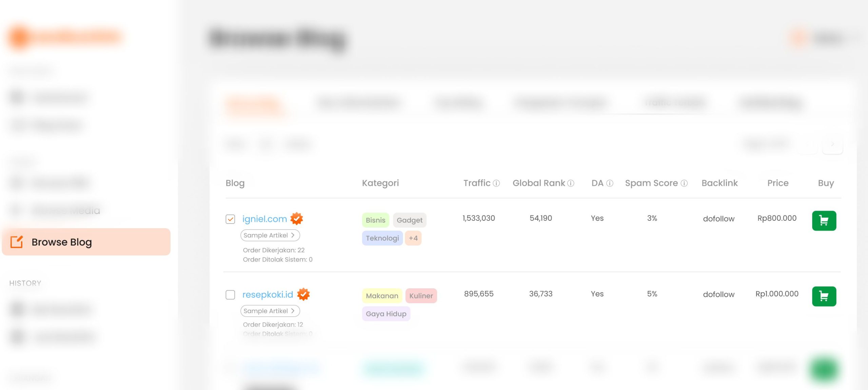This screenshot has width=868, height=390.
Task: Open the Spam Score info icon
Action: coord(685,183)
